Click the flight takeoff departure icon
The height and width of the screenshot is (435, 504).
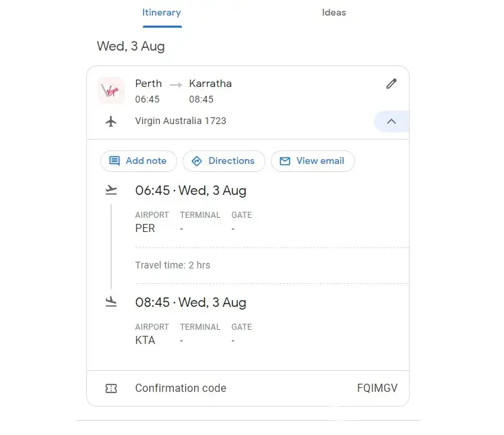[x=111, y=191]
